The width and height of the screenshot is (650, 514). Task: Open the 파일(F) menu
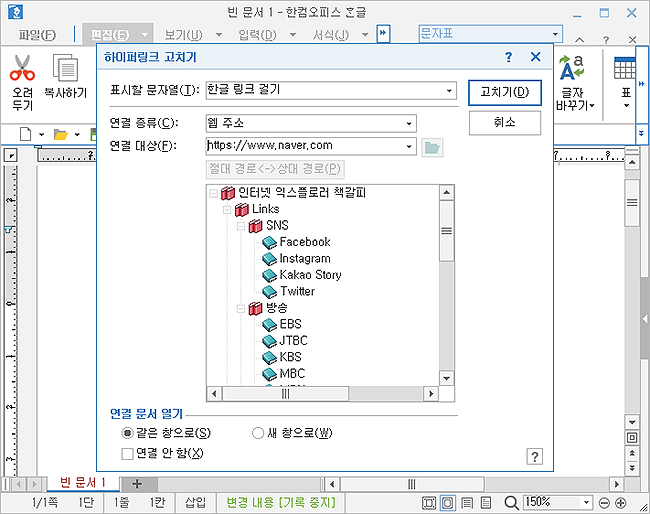pos(37,35)
